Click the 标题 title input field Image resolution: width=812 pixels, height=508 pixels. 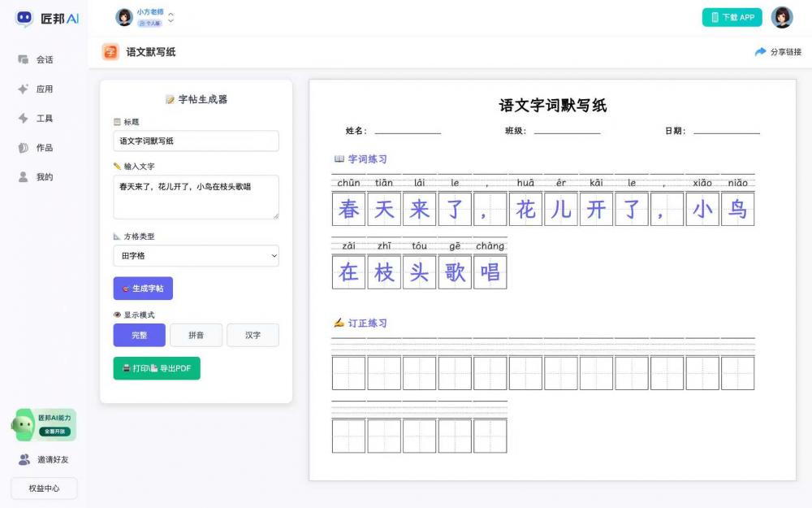(196, 141)
